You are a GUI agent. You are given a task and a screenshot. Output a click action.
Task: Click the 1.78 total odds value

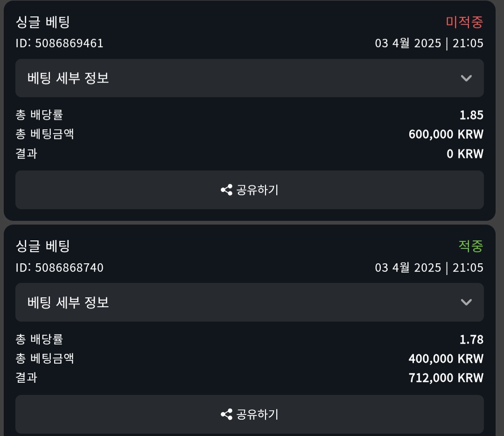471,339
